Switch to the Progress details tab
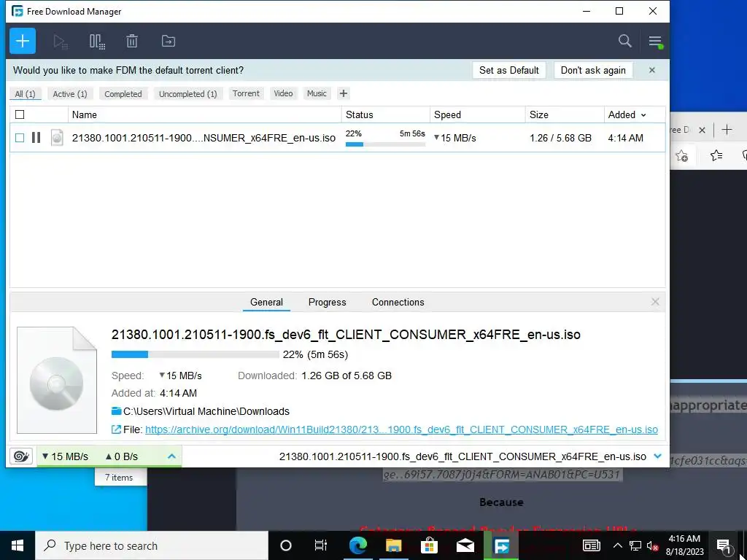Image resolution: width=747 pixels, height=560 pixels. (x=328, y=302)
